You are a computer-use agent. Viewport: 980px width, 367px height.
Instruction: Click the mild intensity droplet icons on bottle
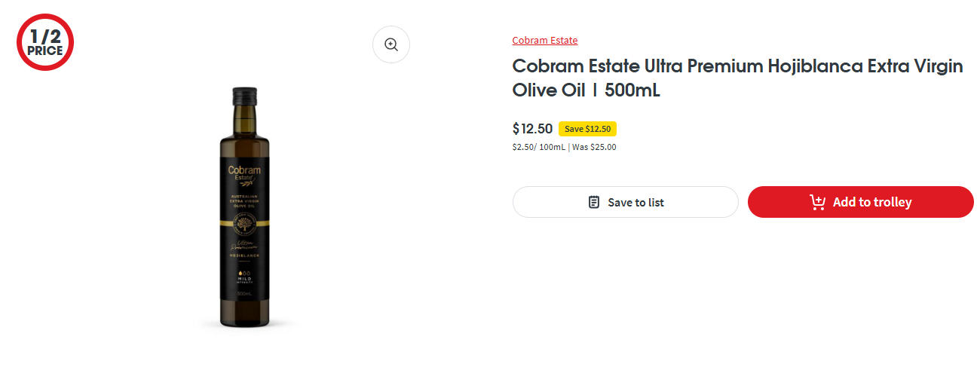point(244,273)
